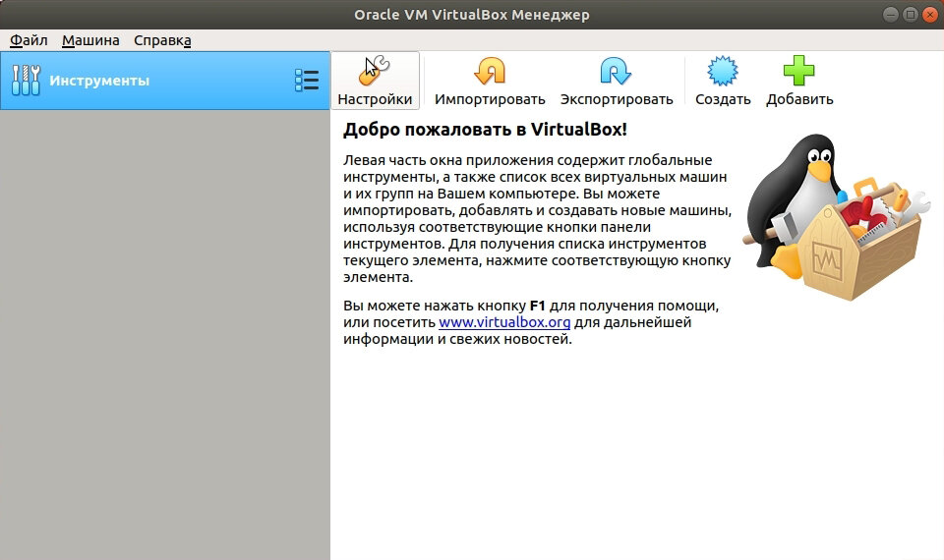Open the Машина menu
Viewport: 944px width, 560px height.
click(90, 40)
